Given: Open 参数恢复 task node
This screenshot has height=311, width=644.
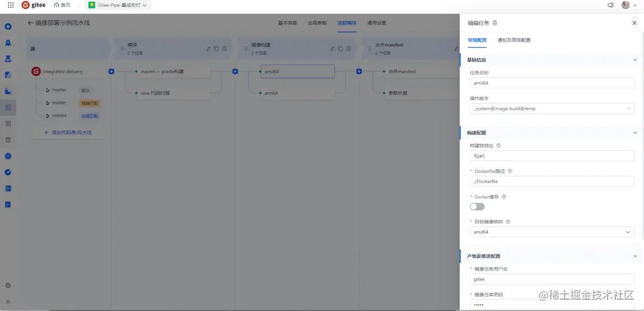Looking at the screenshot, I should 422,93.
